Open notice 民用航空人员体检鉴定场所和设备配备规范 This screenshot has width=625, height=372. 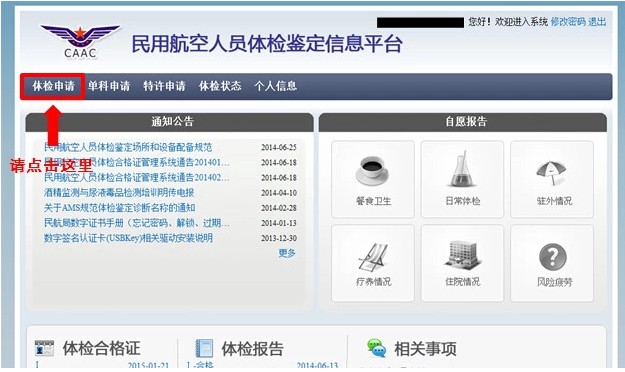pyautogui.click(x=128, y=147)
